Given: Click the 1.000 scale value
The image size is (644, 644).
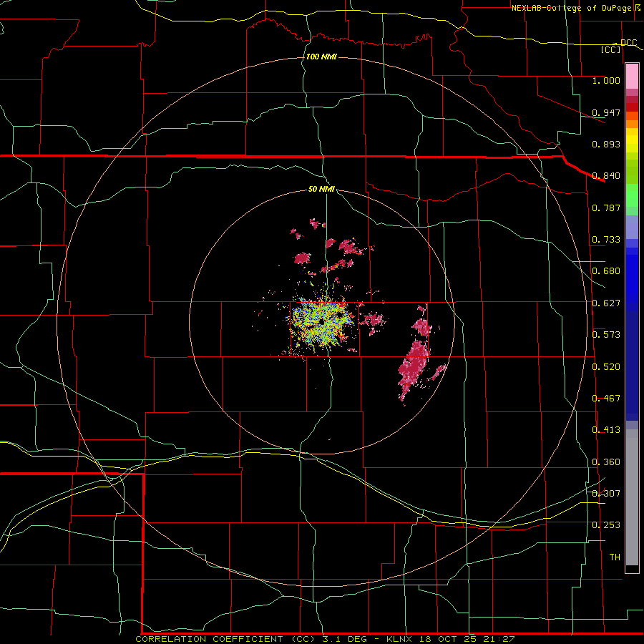Looking at the screenshot, I should pyautogui.click(x=606, y=80).
